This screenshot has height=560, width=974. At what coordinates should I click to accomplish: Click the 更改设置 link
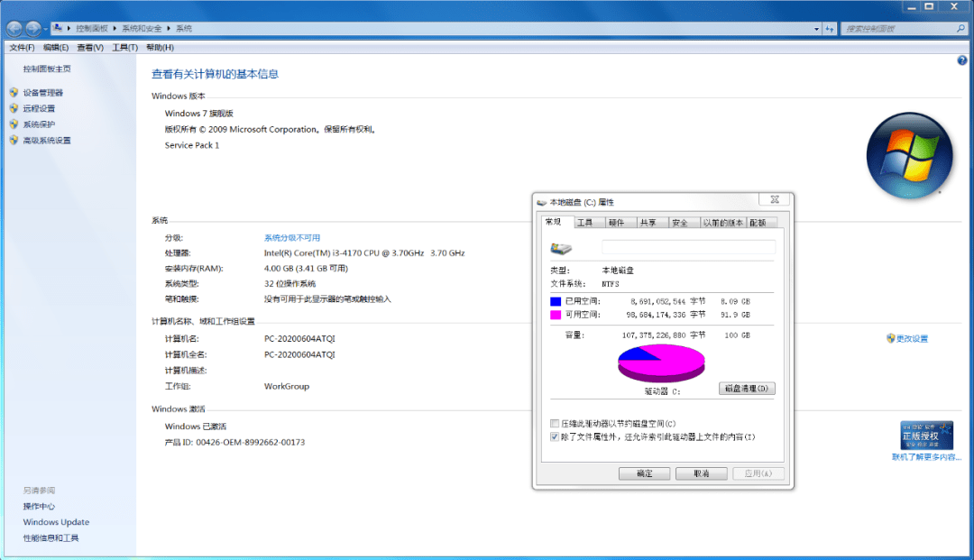point(912,338)
